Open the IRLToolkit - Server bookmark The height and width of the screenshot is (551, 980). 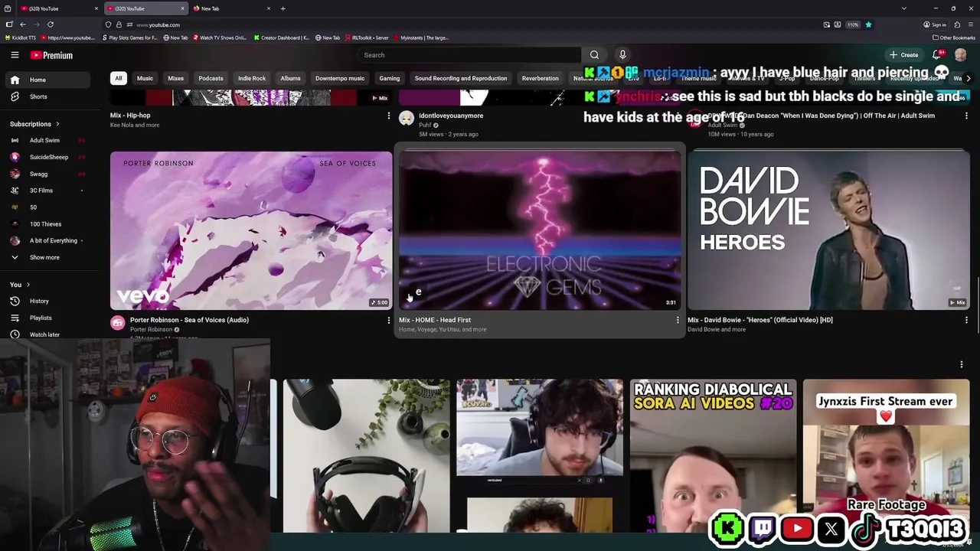pos(367,37)
